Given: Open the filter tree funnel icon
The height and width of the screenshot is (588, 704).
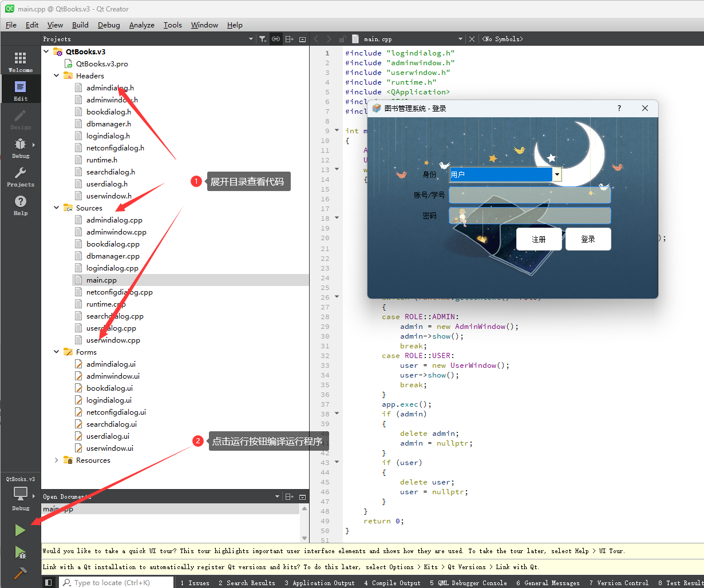Looking at the screenshot, I should (x=262, y=39).
